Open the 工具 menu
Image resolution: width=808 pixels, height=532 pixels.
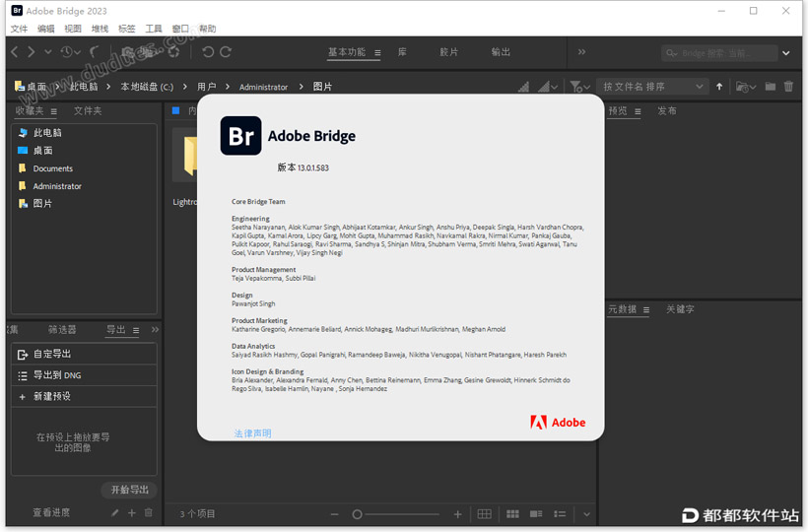pyautogui.click(x=153, y=29)
